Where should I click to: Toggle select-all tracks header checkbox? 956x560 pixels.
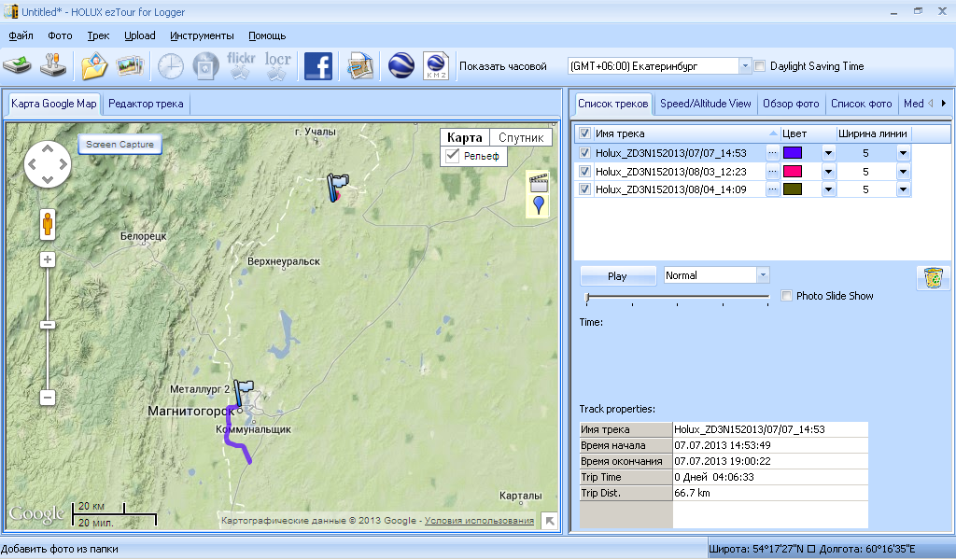[x=584, y=133]
